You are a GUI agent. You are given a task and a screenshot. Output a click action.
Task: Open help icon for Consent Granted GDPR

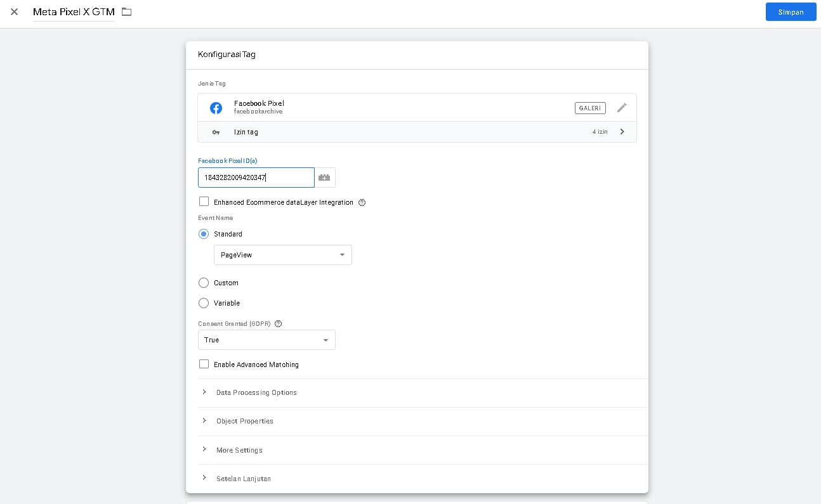[x=278, y=323]
